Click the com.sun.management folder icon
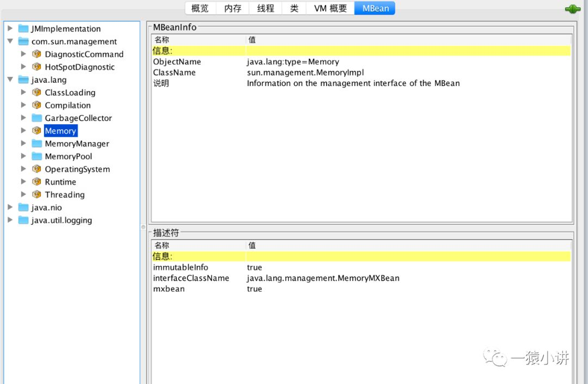The image size is (588, 384). pos(23,41)
